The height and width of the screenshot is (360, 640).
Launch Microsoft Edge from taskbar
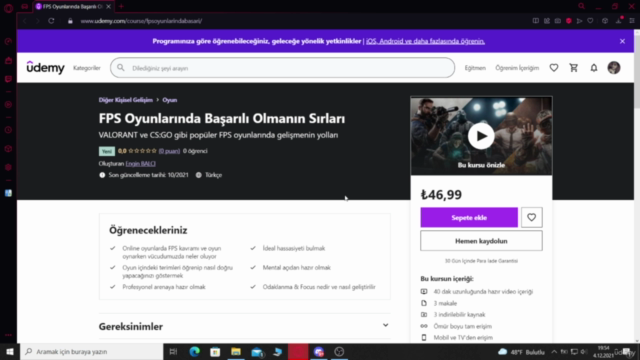195,351
